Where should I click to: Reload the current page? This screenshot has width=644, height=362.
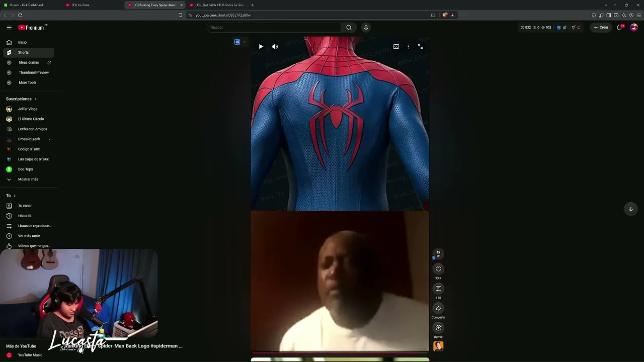tap(20, 15)
